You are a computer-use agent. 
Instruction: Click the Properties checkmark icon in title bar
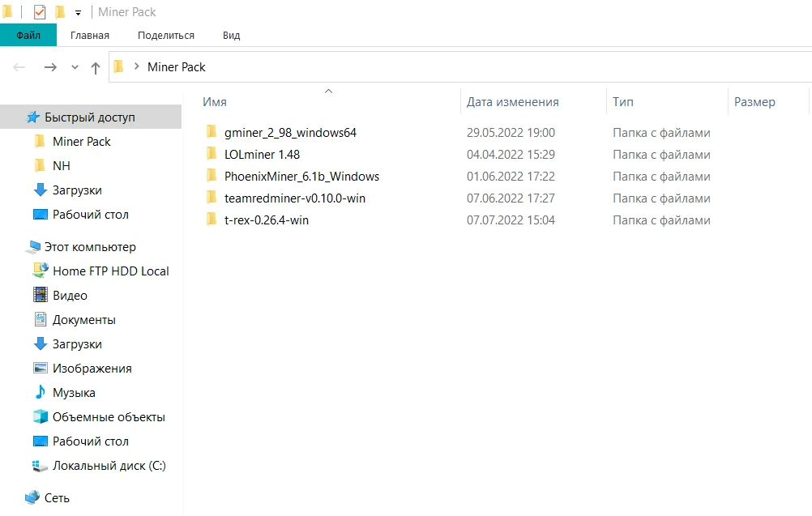pos(40,12)
